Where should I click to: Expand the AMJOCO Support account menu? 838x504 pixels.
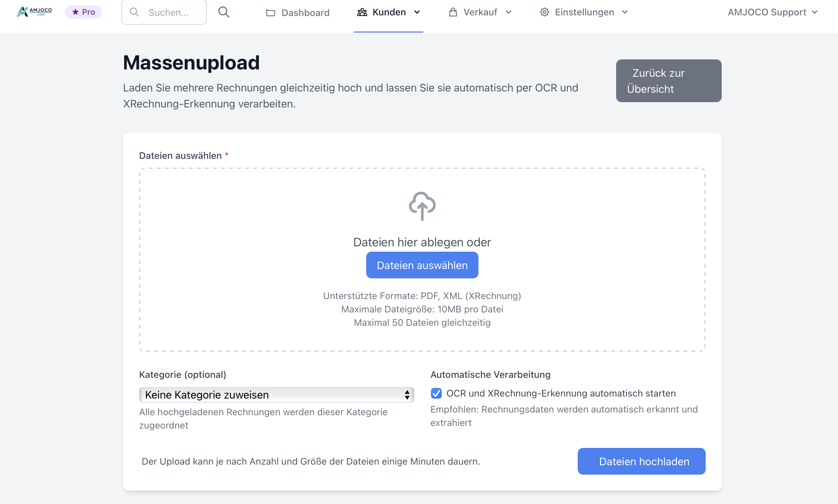pyautogui.click(x=773, y=12)
